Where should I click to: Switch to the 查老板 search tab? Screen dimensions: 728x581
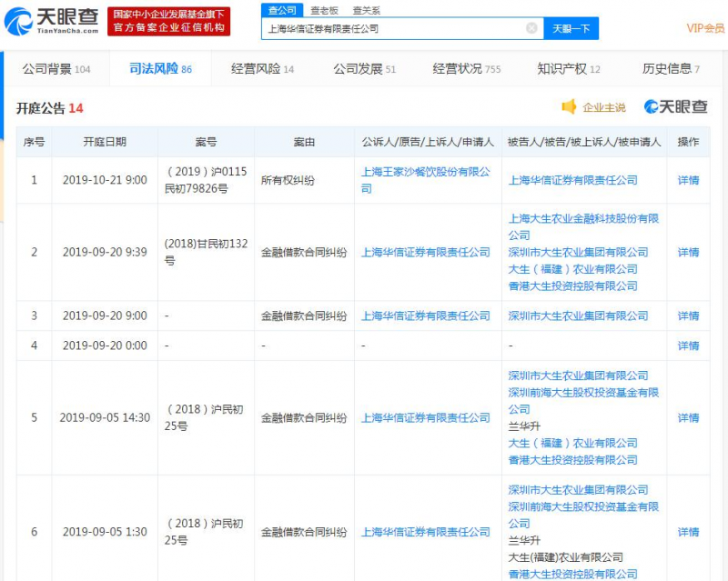point(324,10)
